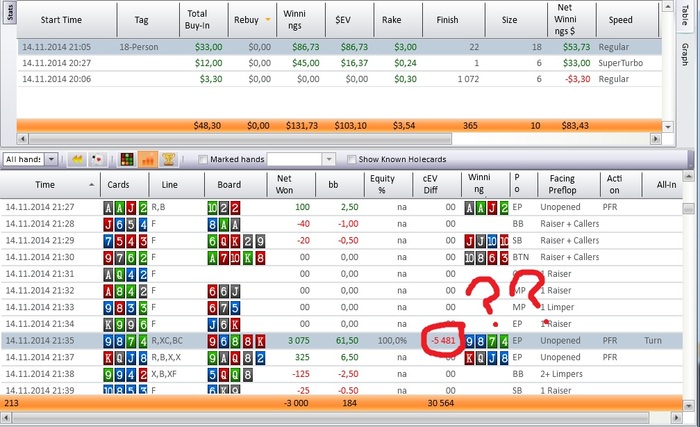Enable the Show Known Holecards checkbox
Image resolution: width=700 pixels, height=427 pixels.
coord(351,159)
